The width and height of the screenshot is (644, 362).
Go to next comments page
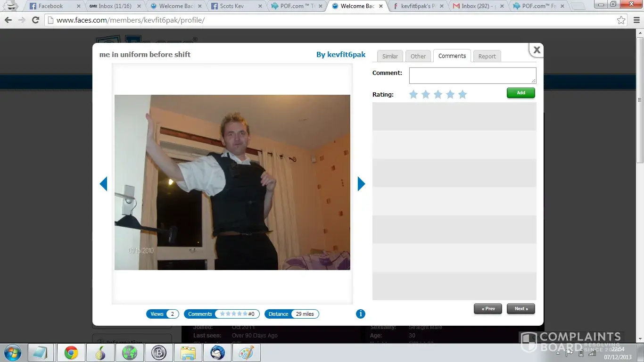pyautogui.click(x=521, y=309)
